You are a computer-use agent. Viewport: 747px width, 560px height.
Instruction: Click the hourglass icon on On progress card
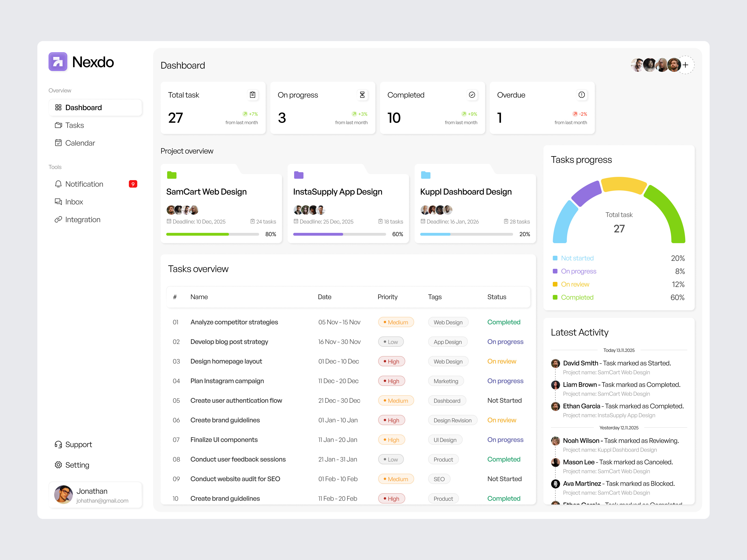(x=362, y=95)
